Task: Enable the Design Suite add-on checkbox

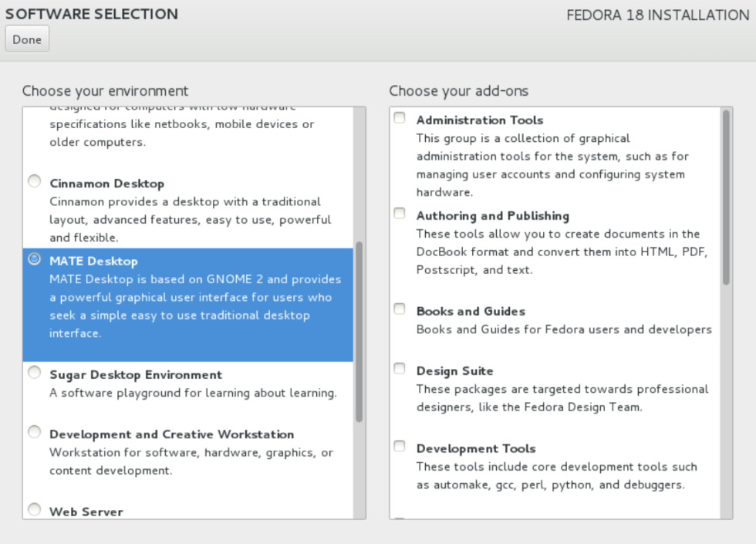Action: point(400,368)
